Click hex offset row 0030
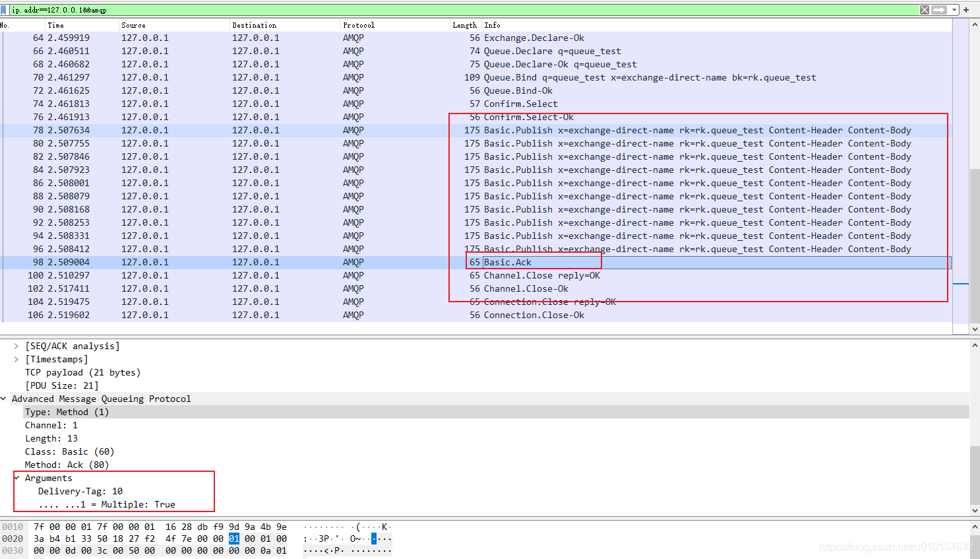Screen dimensions: 980x559 13,550
